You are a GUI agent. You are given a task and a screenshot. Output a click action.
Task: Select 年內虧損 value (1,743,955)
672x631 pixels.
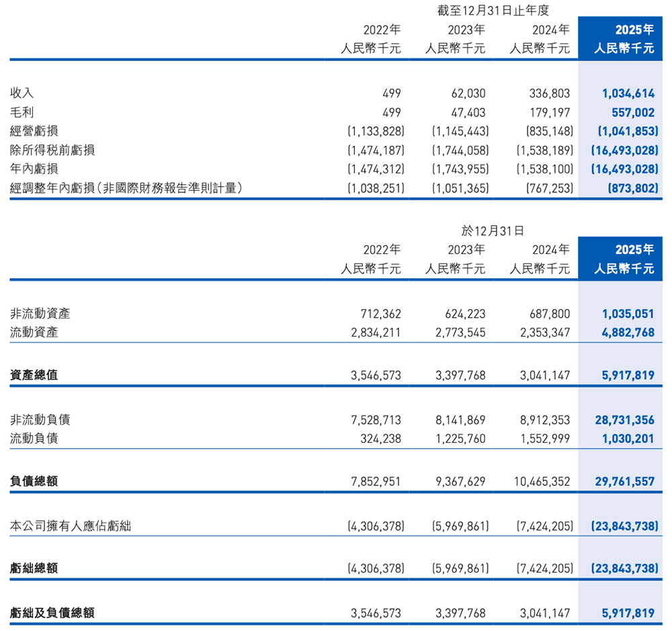[x=460, y=169]
